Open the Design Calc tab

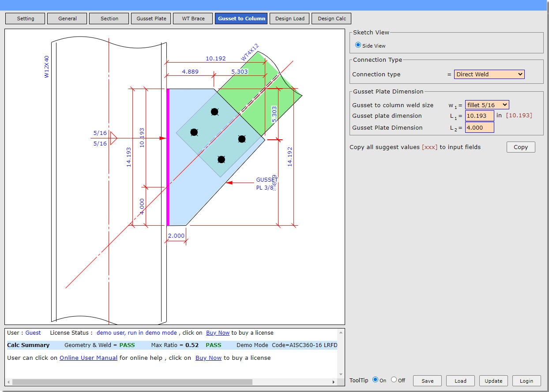(x=331, y=19)
